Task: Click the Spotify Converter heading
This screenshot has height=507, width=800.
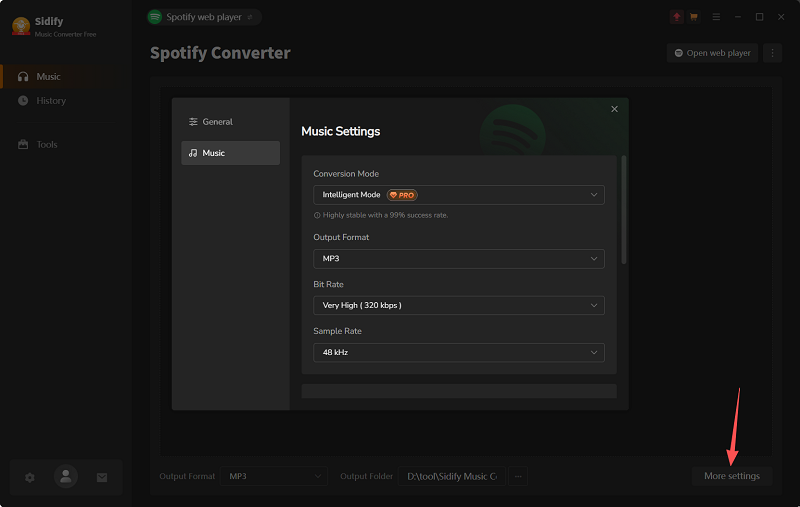Action: coord(220,53)
